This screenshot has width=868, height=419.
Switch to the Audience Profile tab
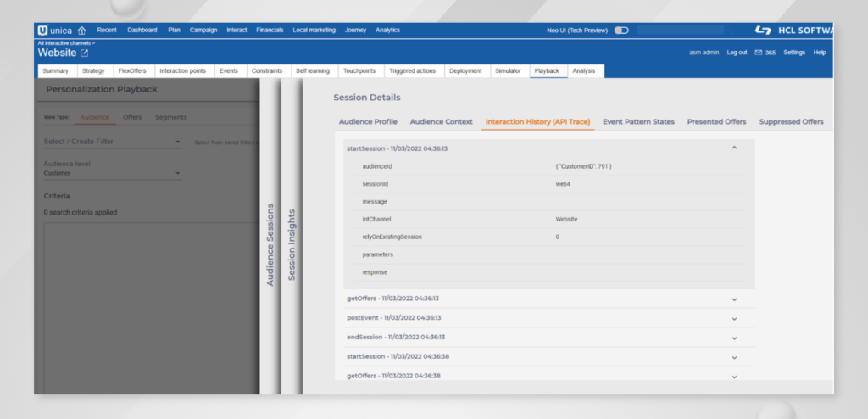tap(368, 122)
